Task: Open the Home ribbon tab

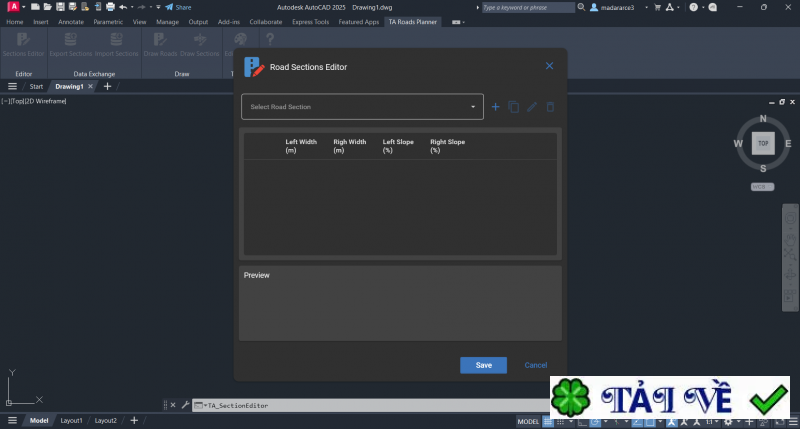Action: (x=14, y=22)
